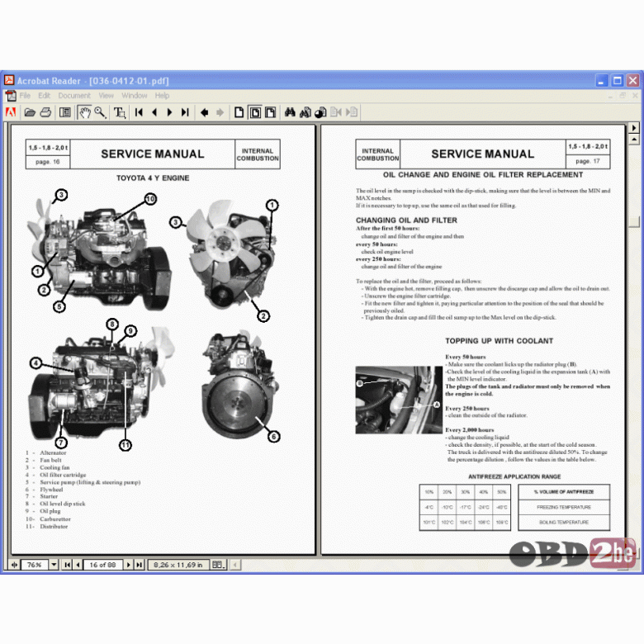Screen dimensions: 644x644
Task: Open the Edit menu
Action: point(44,96)
